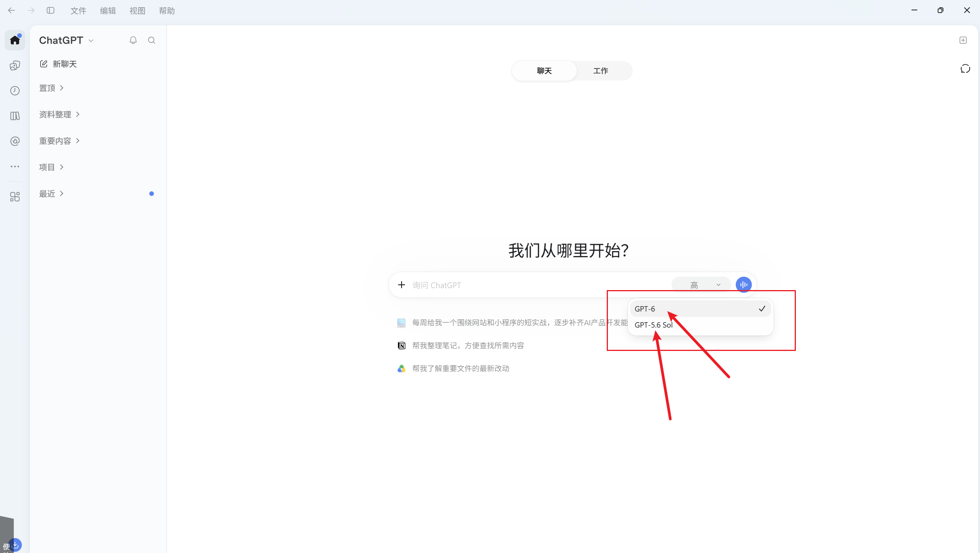
Task: Click the search magnifier in sidebar
Action: (152, 40)
